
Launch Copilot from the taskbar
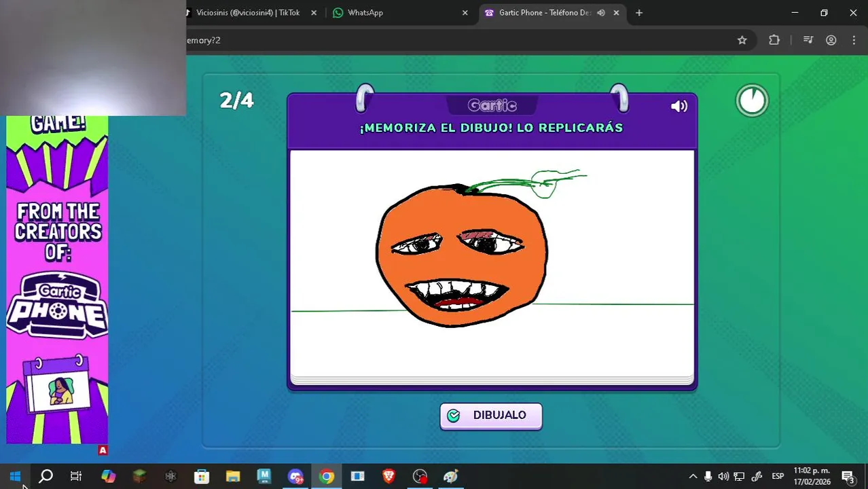(x=108, y=476)
